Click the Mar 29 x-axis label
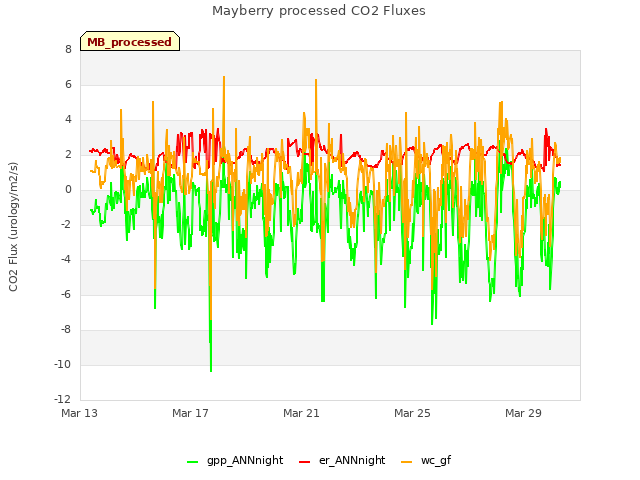640x480 pixels. 523,413
